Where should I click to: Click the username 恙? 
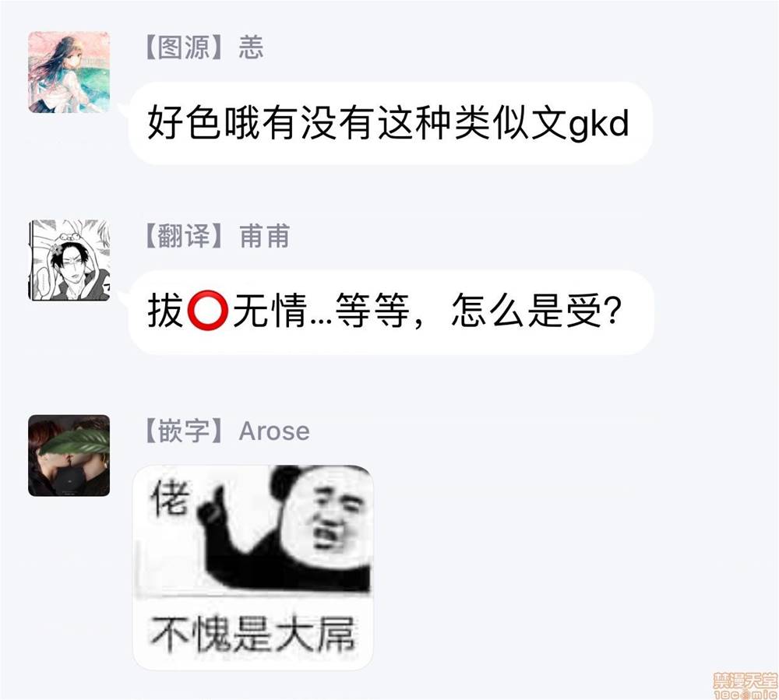click(x=251, y=47)
